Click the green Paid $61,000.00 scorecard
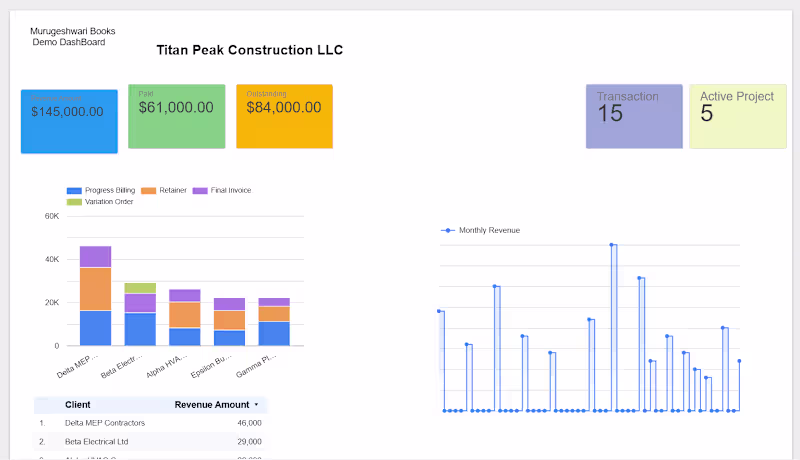Screen dimensions: 800x460 pyautogui.click(x=177, y=116)
